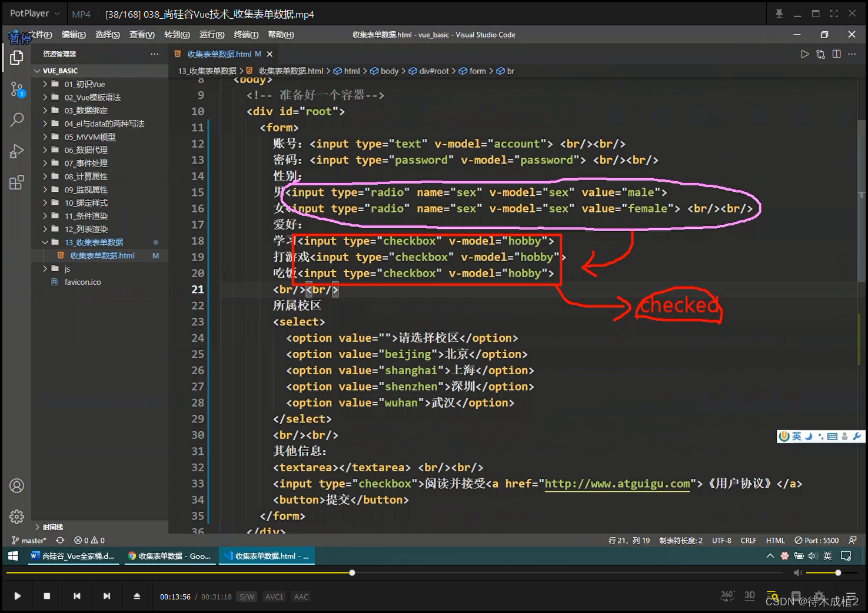Screen dimensions: 868x613
Task: Select 收集表单数据.html in the file tree
Action: tap(99, 255)
